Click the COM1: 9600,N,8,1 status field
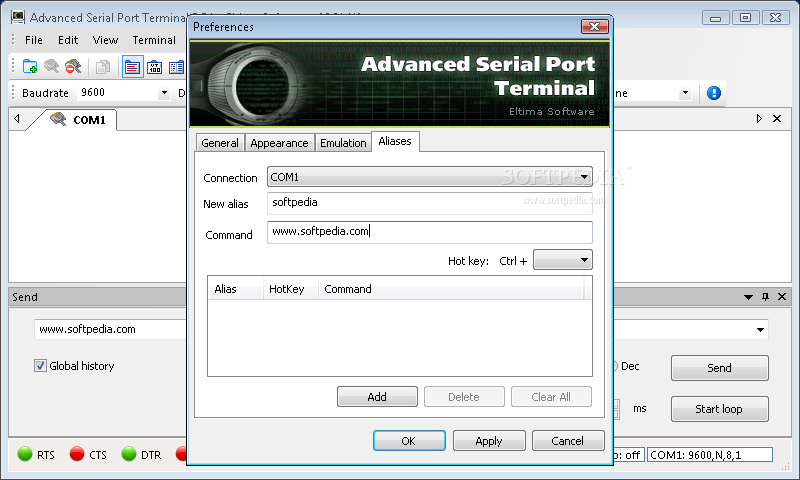800x480 pixels. tap(710, 454)
